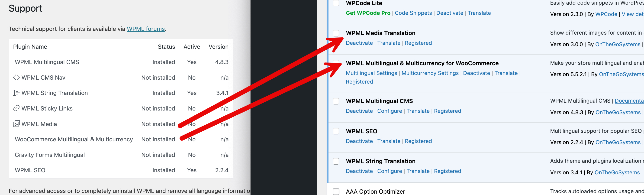Select 'WPML Sticky Links' in the Support table
The image size is (644, 195).
(x=47, y=108)
